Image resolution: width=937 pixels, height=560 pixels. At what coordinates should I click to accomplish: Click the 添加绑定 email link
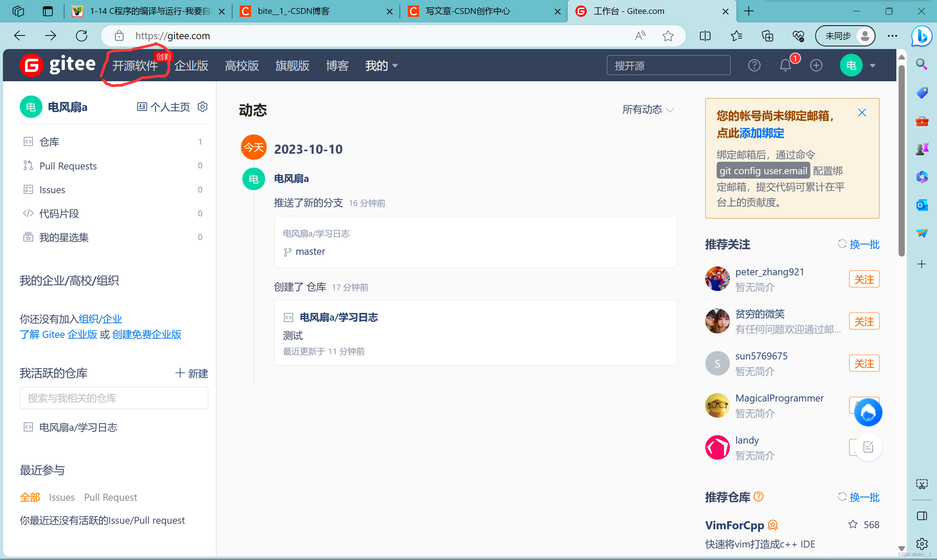pos(762,133)
